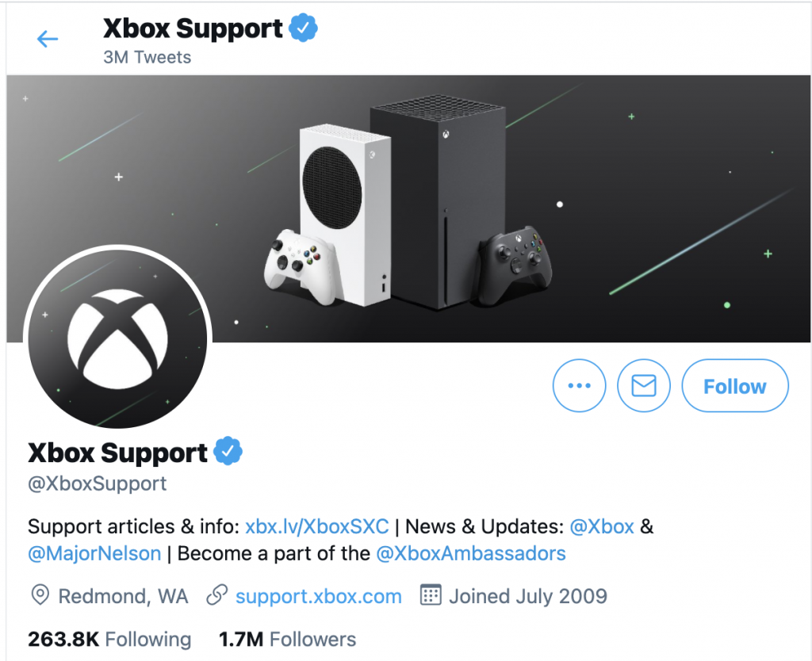This screenshot has width=812, height=661.
Task: Click the @XboxSupport handle text
Action: [98, 483]
